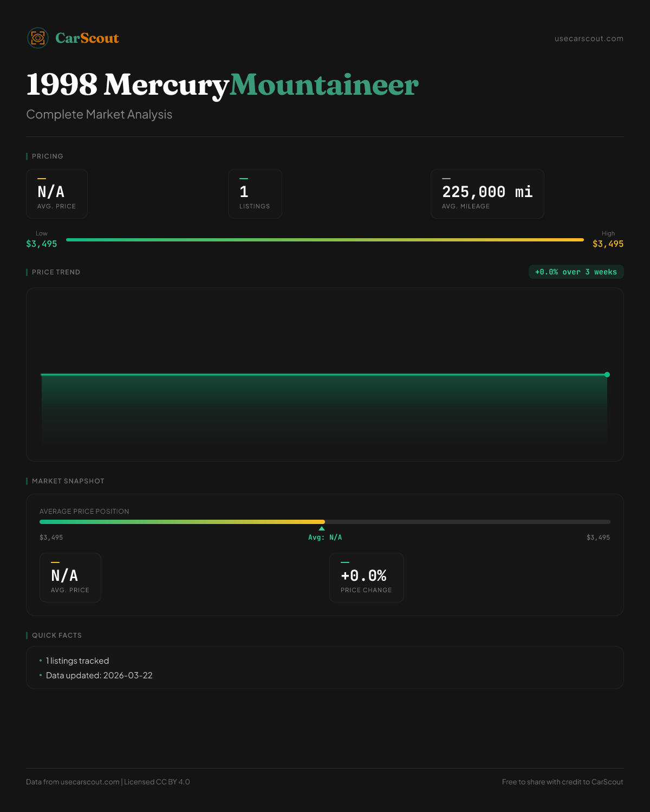The width and height of the screenshot is (650, 812).
Task: Click the CarScout eye logo icon
Action: pos(38,38)
